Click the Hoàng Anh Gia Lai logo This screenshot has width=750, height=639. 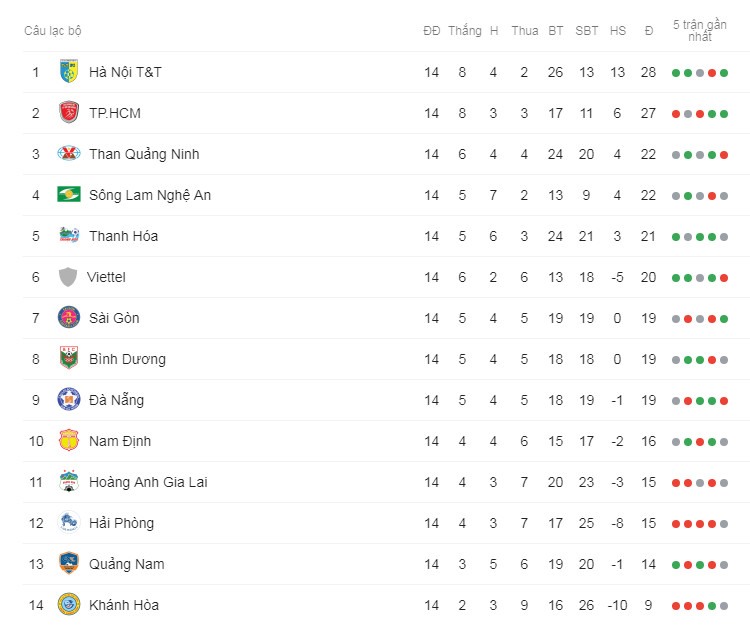(68, 482)
